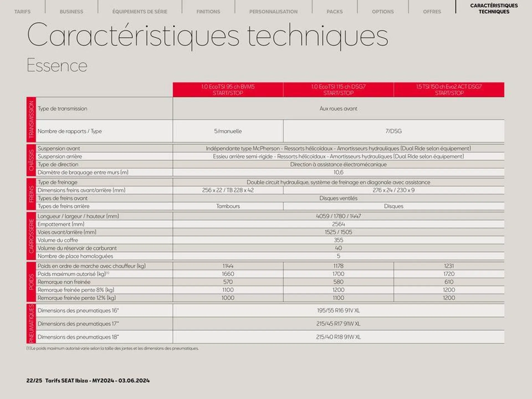Click the CHÂSSIS section label
Viewport: 532px width, 399px height.
coord(31,160)
